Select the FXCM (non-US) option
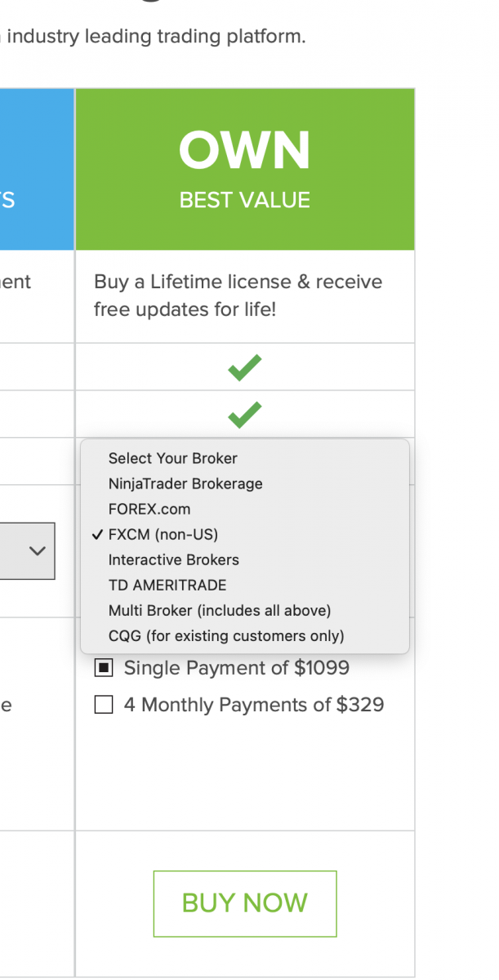This screenshot has width=499, height=980. click(163, 535)
